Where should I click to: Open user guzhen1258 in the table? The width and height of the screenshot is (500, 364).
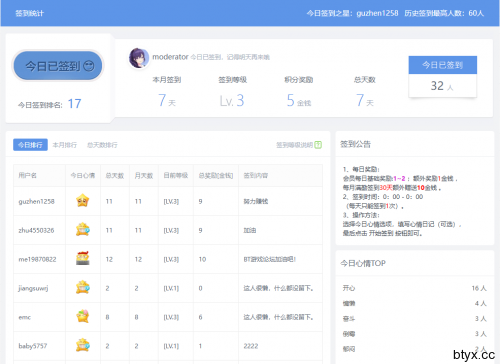click(x=36, y=201)
